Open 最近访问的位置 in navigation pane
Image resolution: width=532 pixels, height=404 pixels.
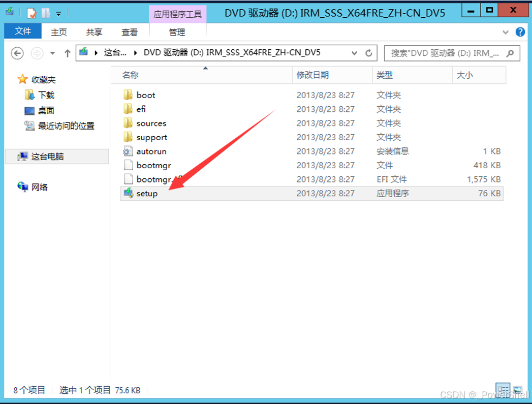click(x=59, y=126)
